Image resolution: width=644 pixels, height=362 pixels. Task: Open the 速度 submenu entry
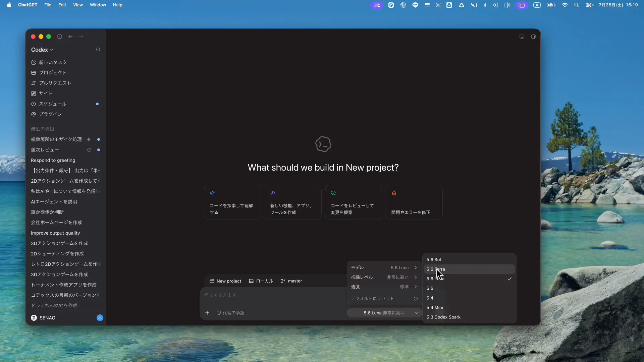pyautogui.click(x=384, y=287)
